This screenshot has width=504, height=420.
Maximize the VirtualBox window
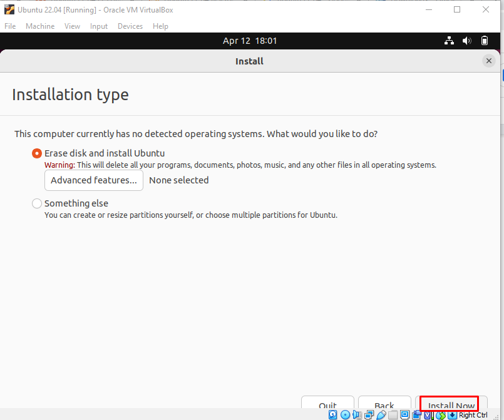coord(457,9)
